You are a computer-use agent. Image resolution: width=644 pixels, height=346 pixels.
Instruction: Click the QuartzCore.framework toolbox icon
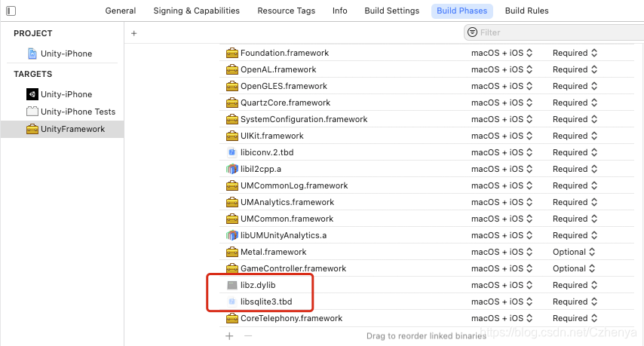click(232, 103)
